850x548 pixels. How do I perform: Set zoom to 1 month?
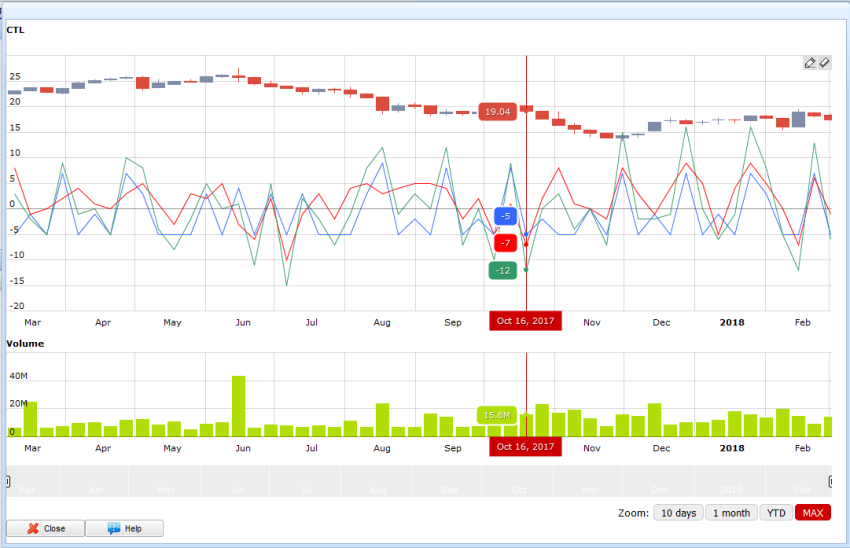pyautogui.click(x=731, y=513)
